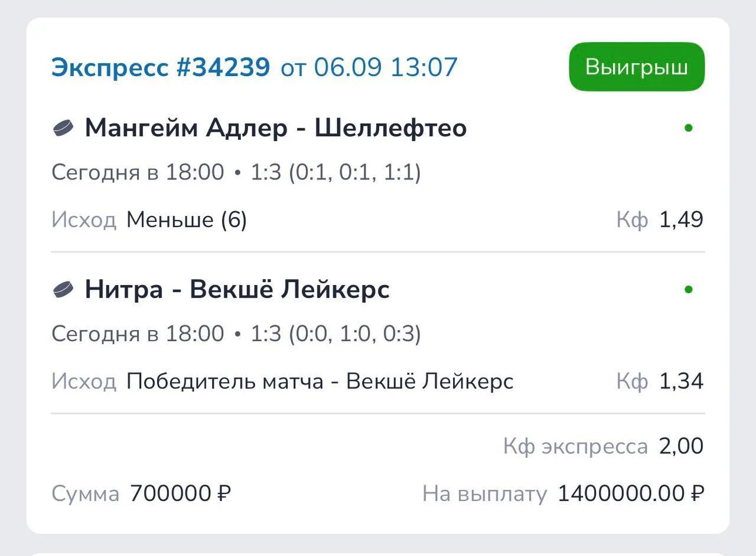Click payout amount 1400000.00 ₽

[x=631, y=493]
